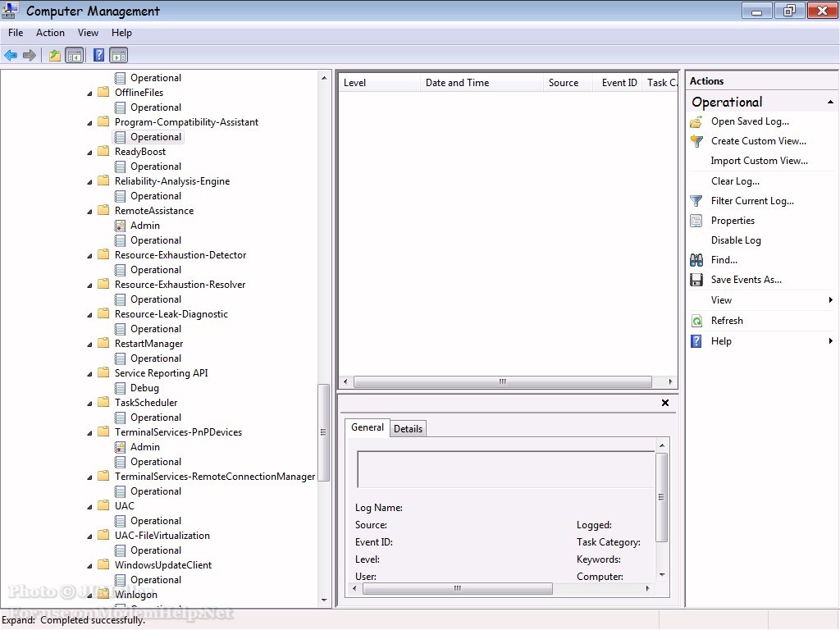Screen dimensions: 840x630
Task: Click the Save Events As floppy icon
Action: 696,280
